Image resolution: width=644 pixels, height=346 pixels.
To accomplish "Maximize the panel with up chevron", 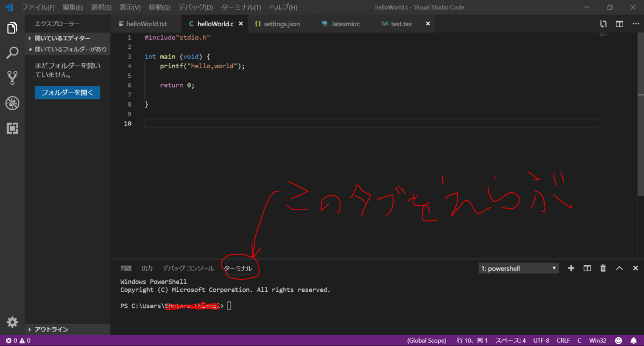I will pos(619,268).
